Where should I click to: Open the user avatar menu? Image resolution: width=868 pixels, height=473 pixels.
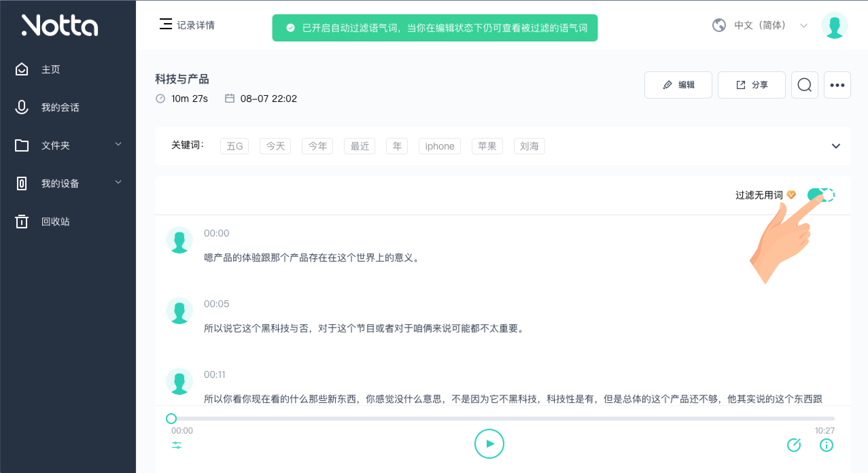click(835, 25)
